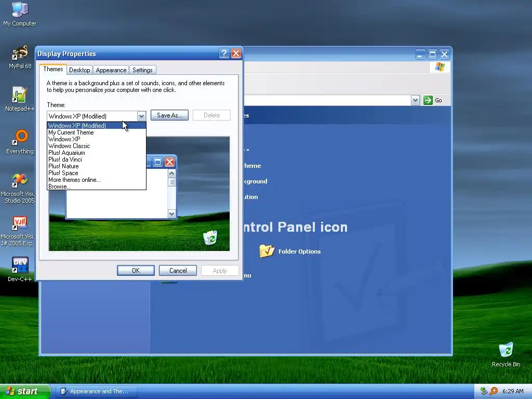The image size is (532, 399).
Task: Choose More themes online... entry
Action: pyautogui.click(x=97, y=180)
